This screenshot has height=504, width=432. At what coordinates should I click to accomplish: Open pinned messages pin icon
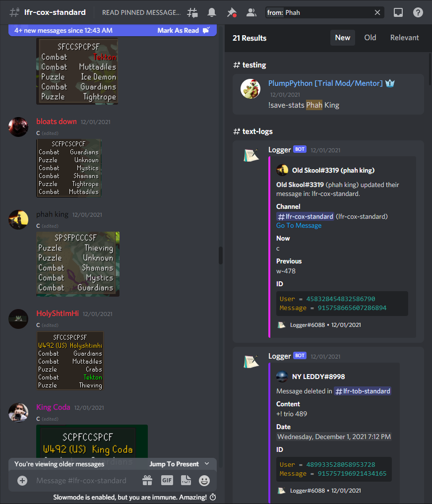pyautogui.click(x=232, y=12)
